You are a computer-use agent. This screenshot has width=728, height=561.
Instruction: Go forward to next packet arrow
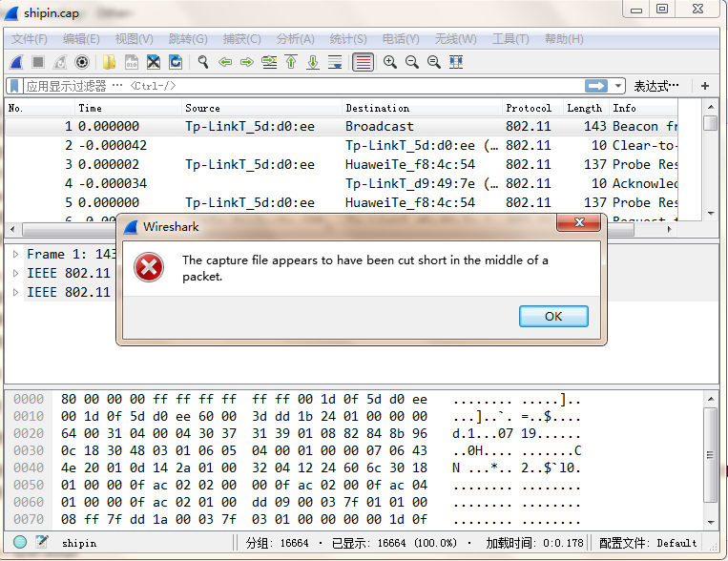[247, 62]
